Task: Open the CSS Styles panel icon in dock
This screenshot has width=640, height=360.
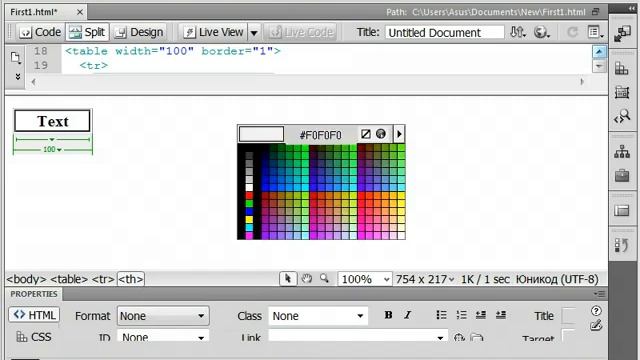Action: [x=622, y=69]
